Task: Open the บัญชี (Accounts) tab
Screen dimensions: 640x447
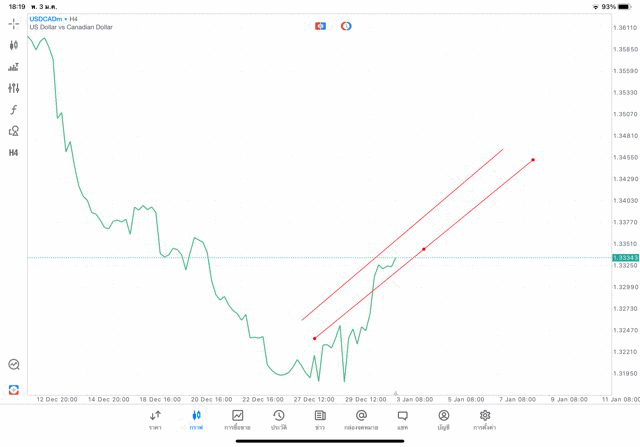Action: click(x=443, y=419)
